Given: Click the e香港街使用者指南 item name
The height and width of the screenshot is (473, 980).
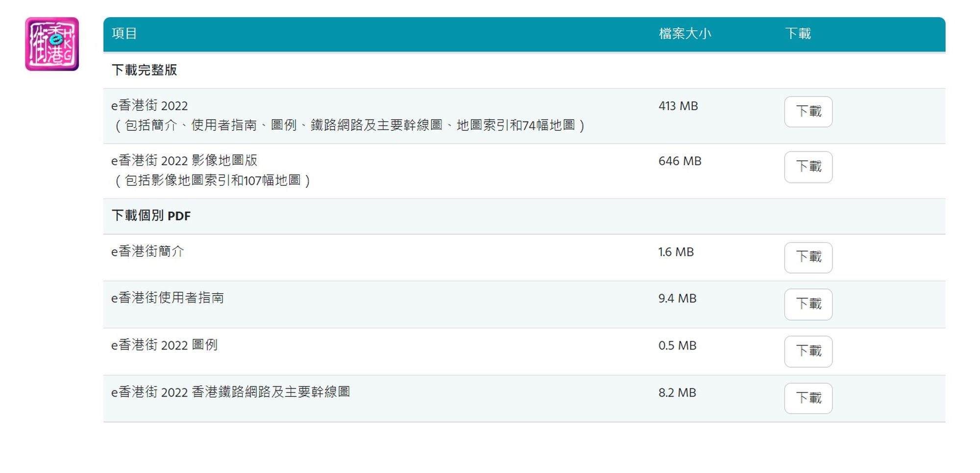Looking at the screenshot, I should pyautogui.click(x=168, y=298).
